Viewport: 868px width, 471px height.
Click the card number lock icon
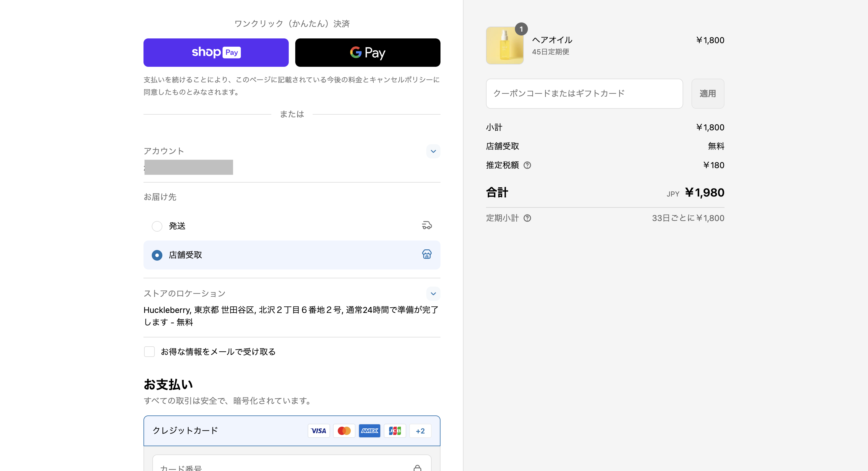(x=417, y=468)
